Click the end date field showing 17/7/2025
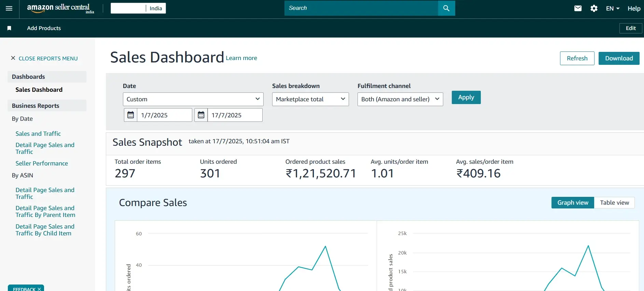The image size is (644, 291). tap(235, 115)
